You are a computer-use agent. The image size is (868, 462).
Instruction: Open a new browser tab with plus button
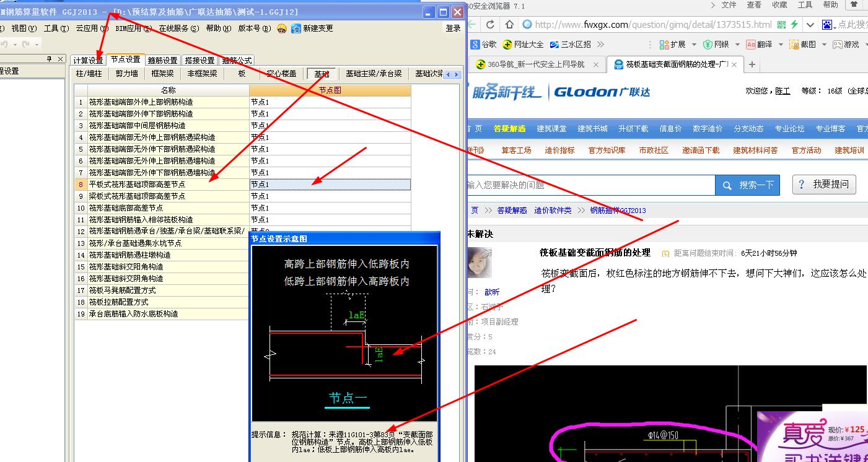[x=752, y=64]
